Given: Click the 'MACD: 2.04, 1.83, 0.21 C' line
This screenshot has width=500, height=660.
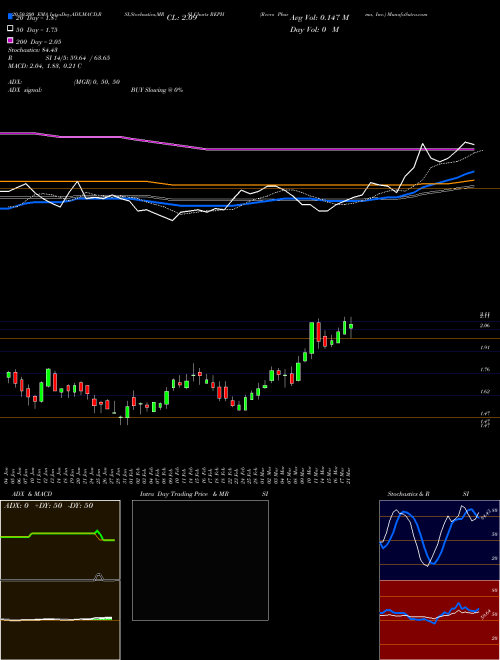Looking at the screenshot, I should click(45, 66).
